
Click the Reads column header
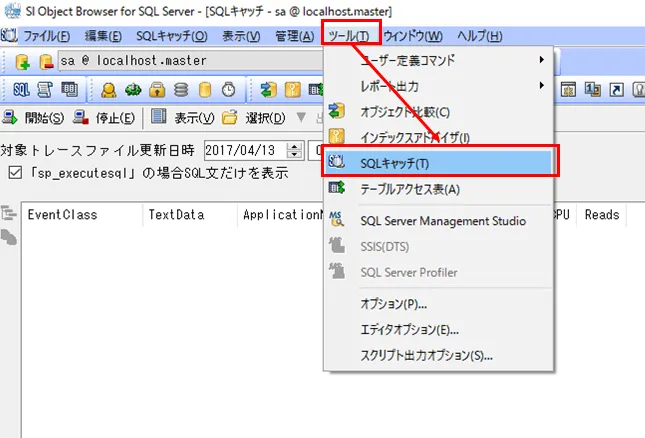click(x=601, y=215)
